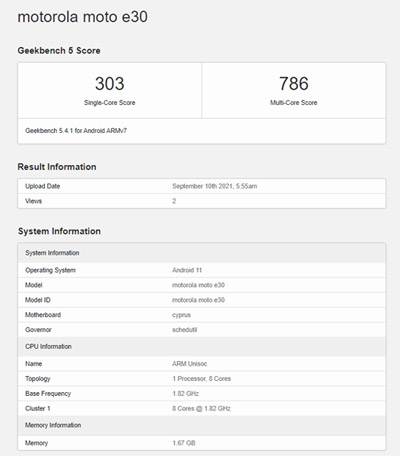Select the 'September 10th 2021, 5:55am' value
The width and height of the screenshot is (400, 456).
pos(215,186)
